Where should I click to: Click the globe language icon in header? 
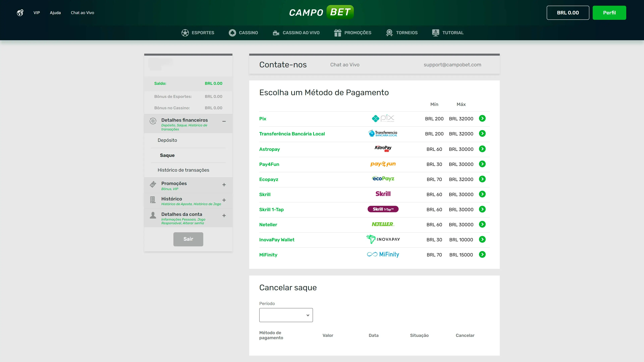click(20, 13)
